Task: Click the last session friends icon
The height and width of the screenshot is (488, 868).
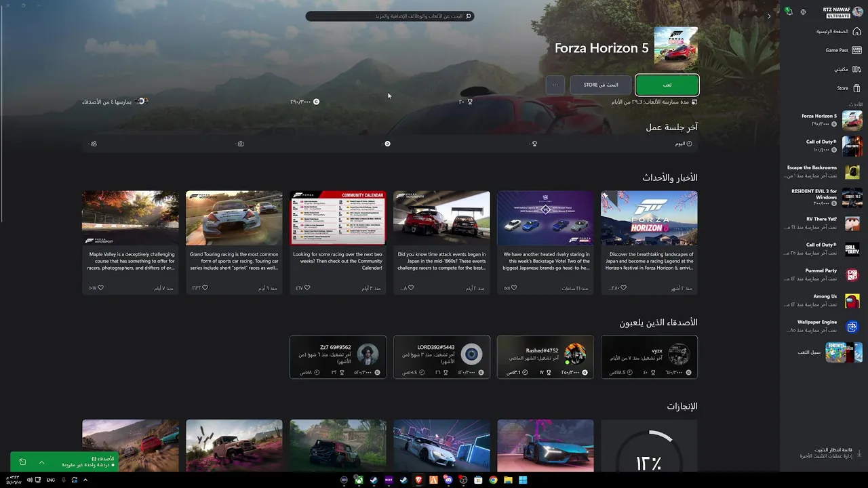Action: (x=94, y=144)
